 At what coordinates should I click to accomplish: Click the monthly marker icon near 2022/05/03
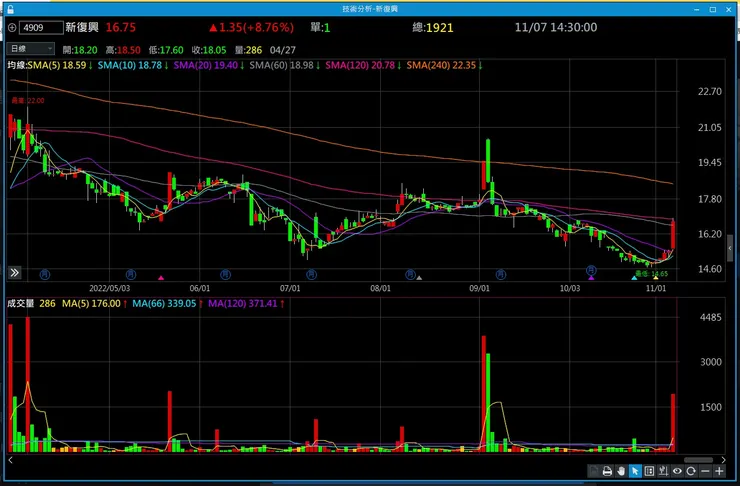tap(131, 274)
